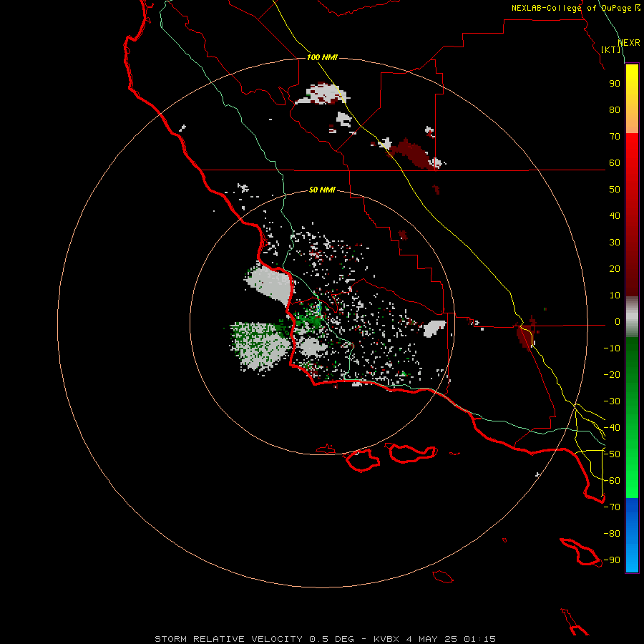Click the -90 scale value
This screenshot has width=644, height=644.
[612, 560]
